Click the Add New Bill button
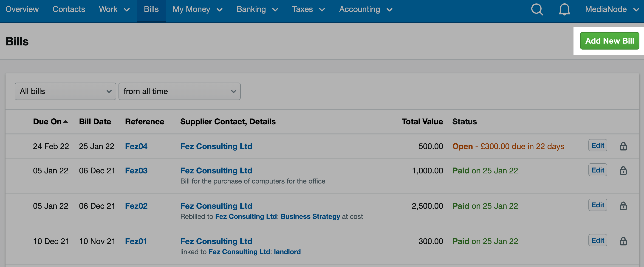The height and width of the screenshot is (267, 644). pos(610,41)
